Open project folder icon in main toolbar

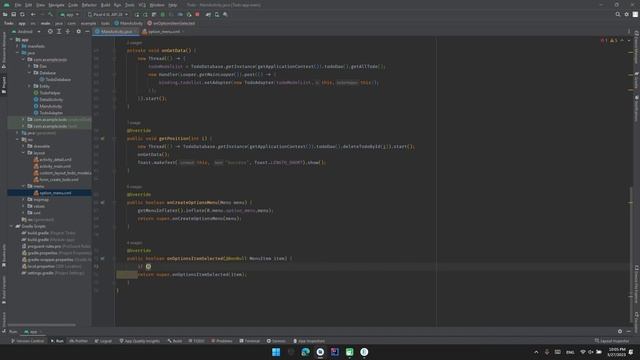(x=5, y=14)
